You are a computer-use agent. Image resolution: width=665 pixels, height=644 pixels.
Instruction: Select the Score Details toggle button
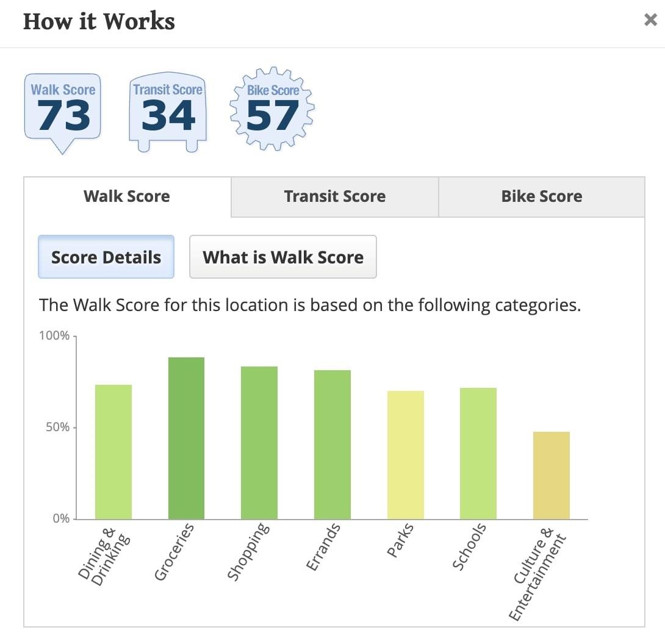click(x=106, y=257)
